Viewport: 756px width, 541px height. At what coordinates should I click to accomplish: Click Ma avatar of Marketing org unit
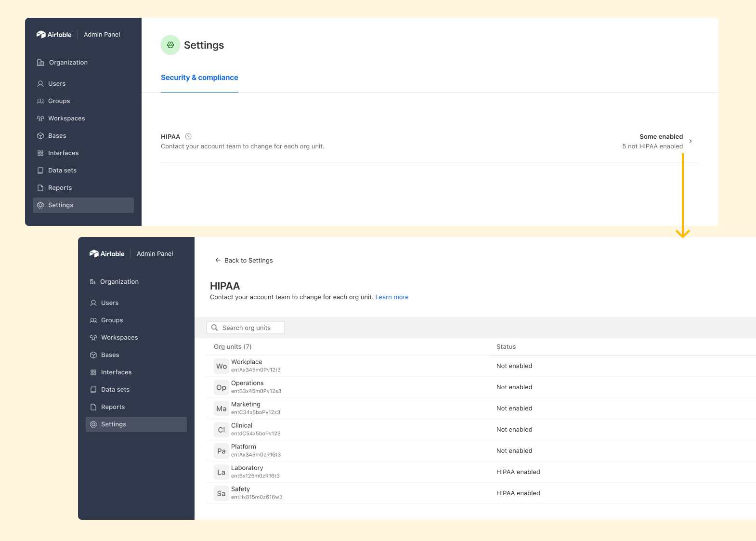[222, 409]
